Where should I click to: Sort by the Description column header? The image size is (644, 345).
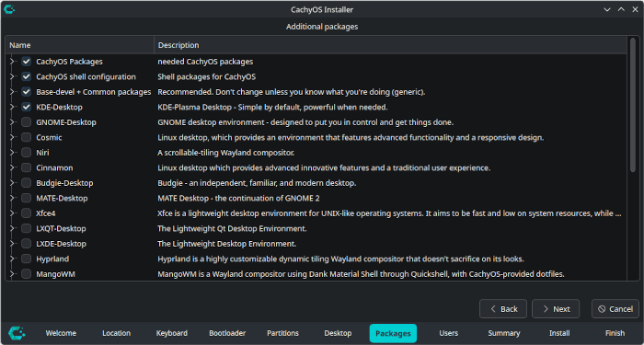pos(390,45)
